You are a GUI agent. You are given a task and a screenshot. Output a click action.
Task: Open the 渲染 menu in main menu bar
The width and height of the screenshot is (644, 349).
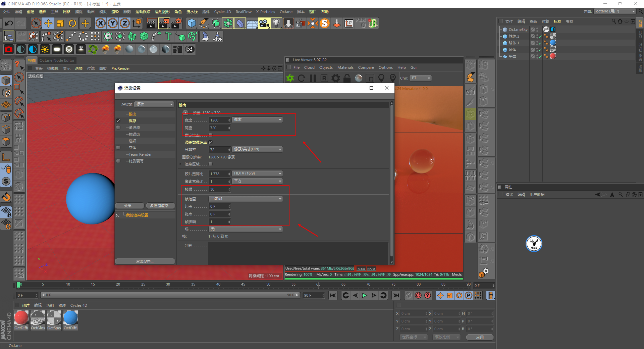pos(115,12)
